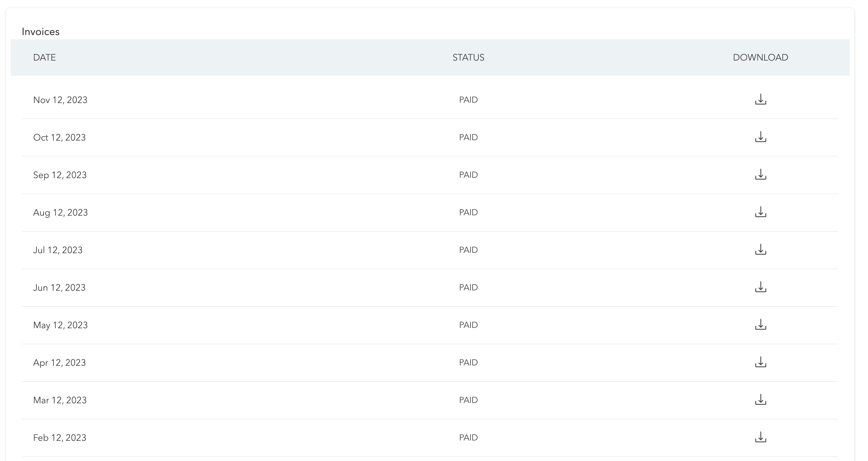Download the May 12, 2023 invoice
The image size is (868, 461).
pyautogui.click(x=760, y=325)
